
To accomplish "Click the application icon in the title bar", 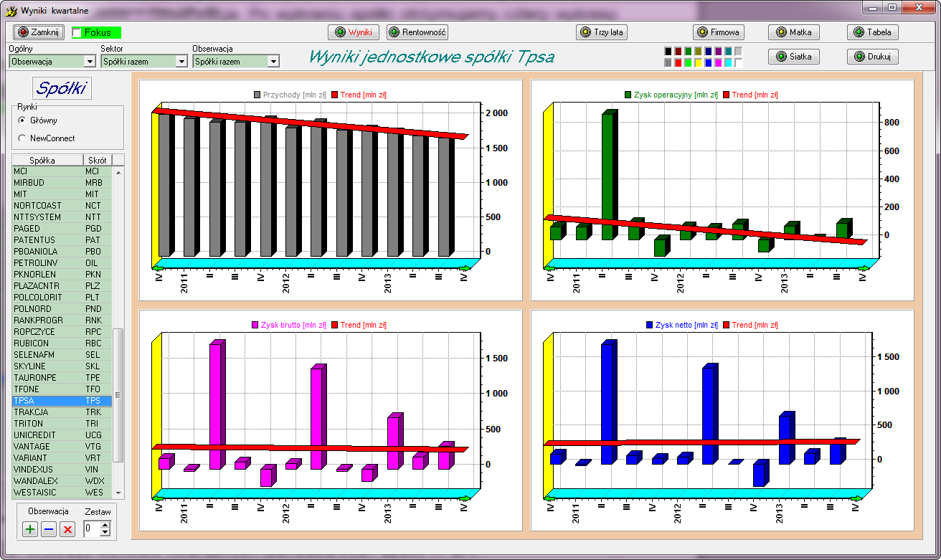I will coord(11,11).
